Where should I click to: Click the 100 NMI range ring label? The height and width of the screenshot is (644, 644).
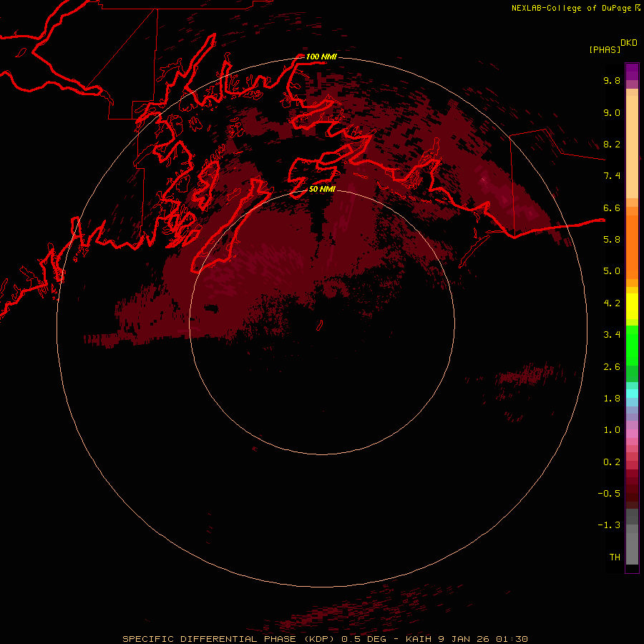321,57
